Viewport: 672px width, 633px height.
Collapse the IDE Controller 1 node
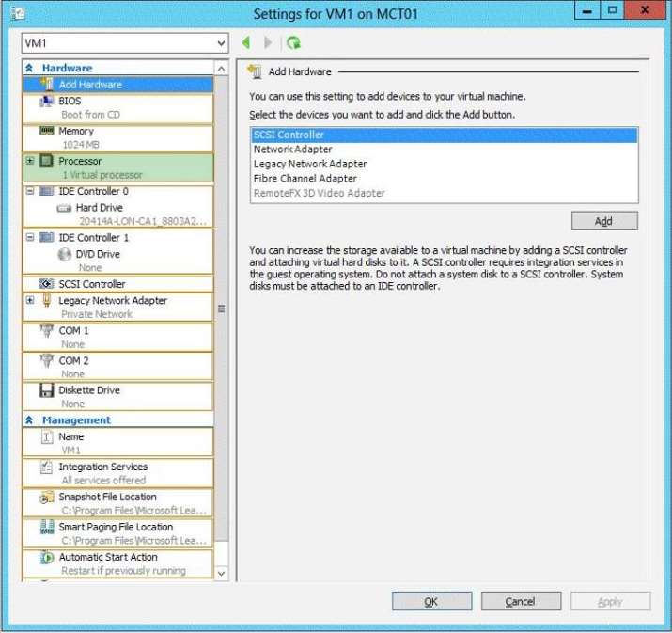[30, 237]
